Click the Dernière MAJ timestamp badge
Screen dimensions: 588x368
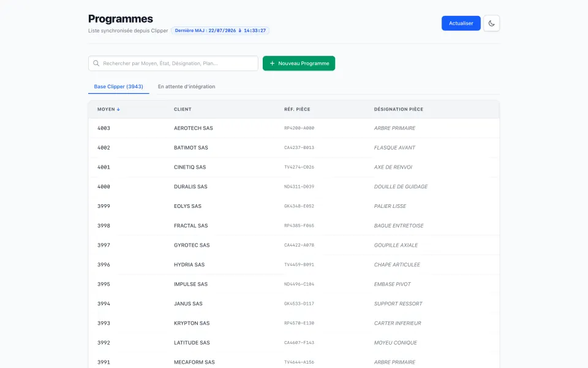click(x=221, y=31)
